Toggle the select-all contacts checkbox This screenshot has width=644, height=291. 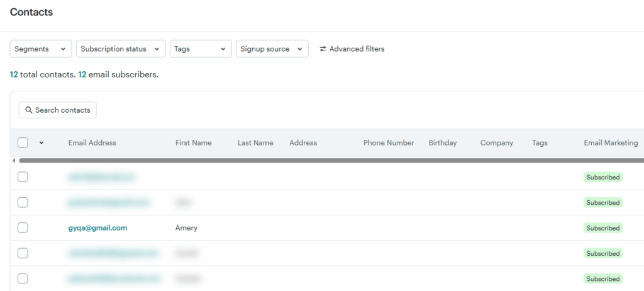coord(23,143)
